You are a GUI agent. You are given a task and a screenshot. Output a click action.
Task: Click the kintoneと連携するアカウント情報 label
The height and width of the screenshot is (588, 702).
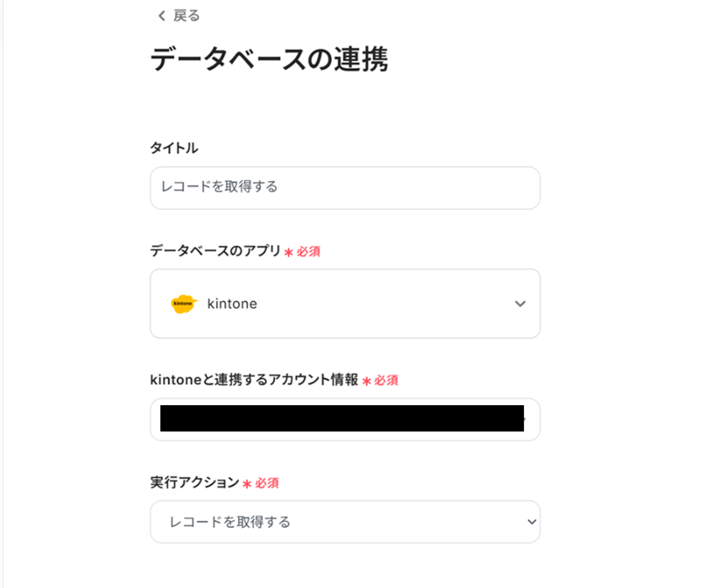coord(254,380)
